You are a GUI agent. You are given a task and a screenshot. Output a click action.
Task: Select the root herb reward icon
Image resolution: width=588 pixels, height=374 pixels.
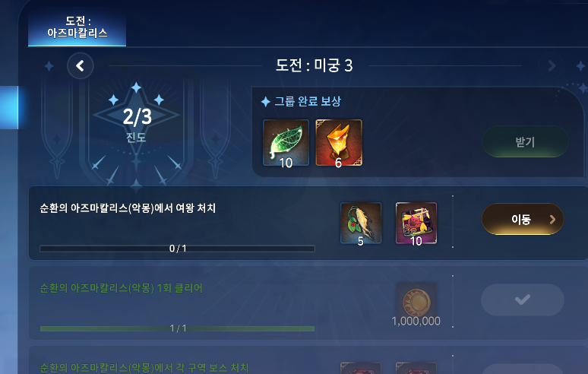(x=361, y=223)
